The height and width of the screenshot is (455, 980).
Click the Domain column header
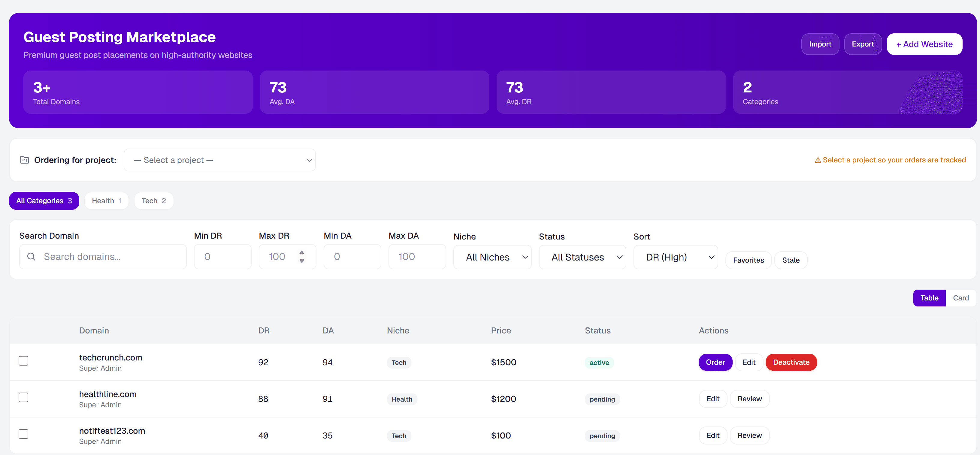[94, 331]
